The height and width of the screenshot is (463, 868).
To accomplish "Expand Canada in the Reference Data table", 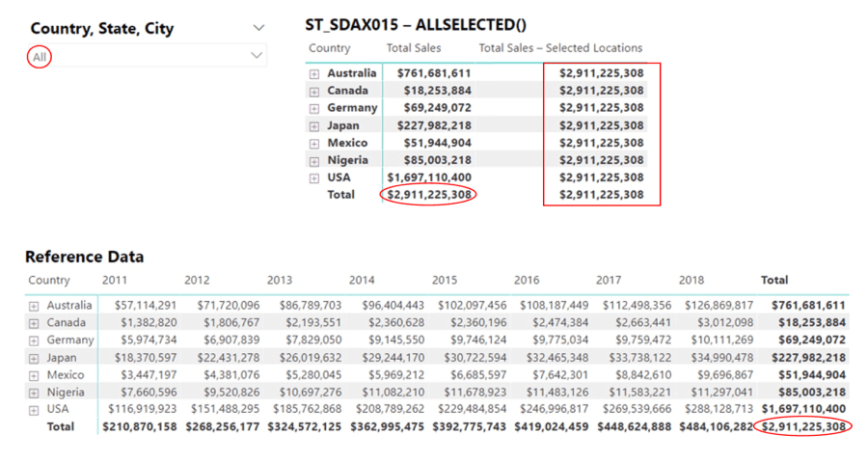I will [x=34, y=322].
